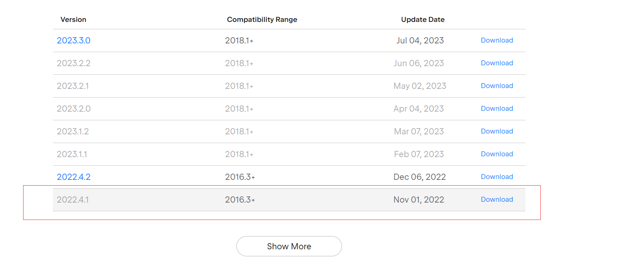The height and width of the screenshot is (258, 644).
Task: Click the Show More button
Action: [x=289, y=246]
